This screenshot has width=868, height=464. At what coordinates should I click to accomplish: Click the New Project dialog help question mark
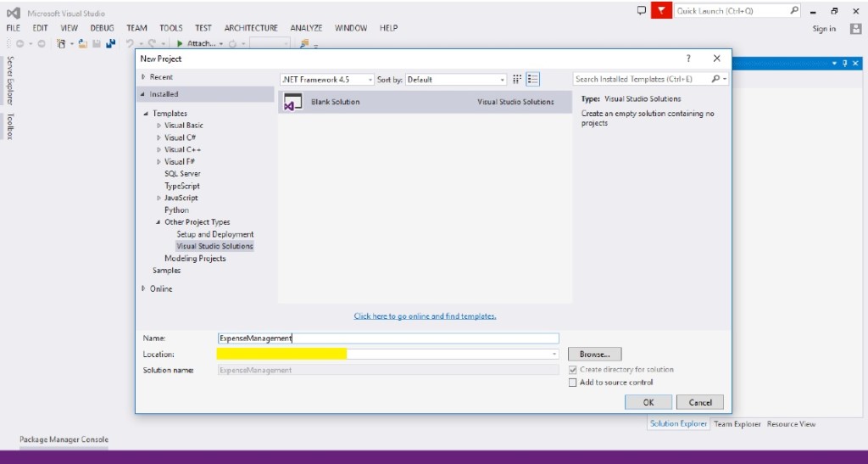[x=688, y=59]
